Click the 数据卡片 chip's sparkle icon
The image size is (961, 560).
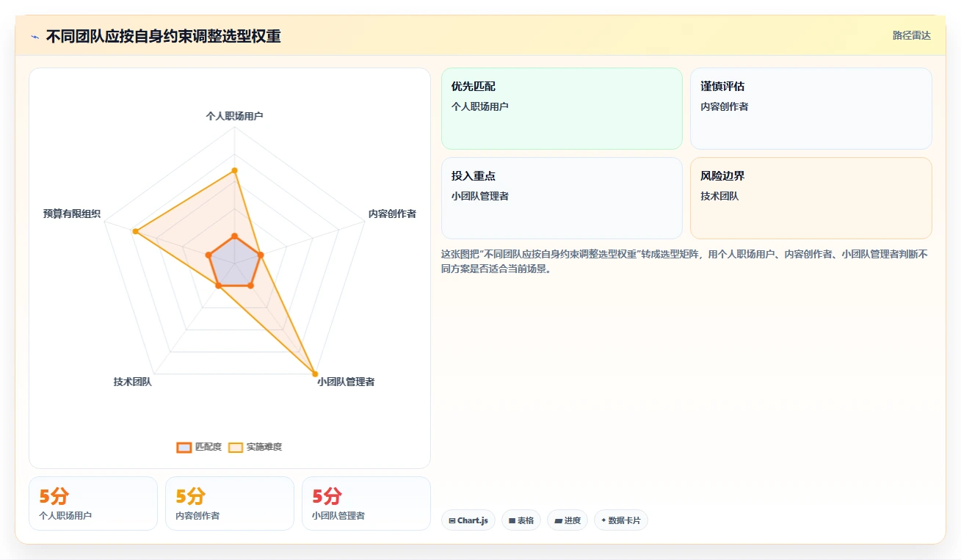[x=603, y=520]
